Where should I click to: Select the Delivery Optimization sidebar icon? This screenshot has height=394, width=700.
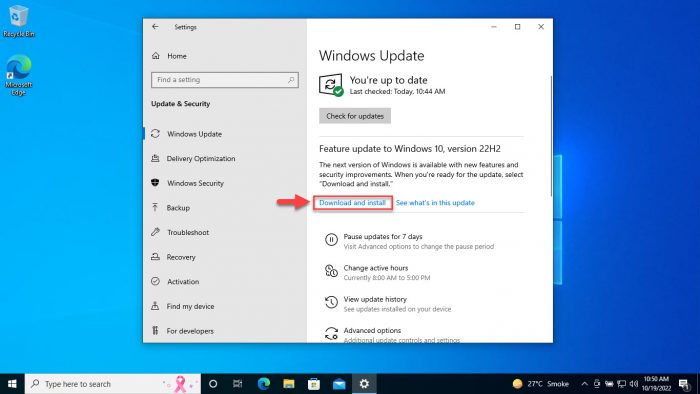[155, 158]
